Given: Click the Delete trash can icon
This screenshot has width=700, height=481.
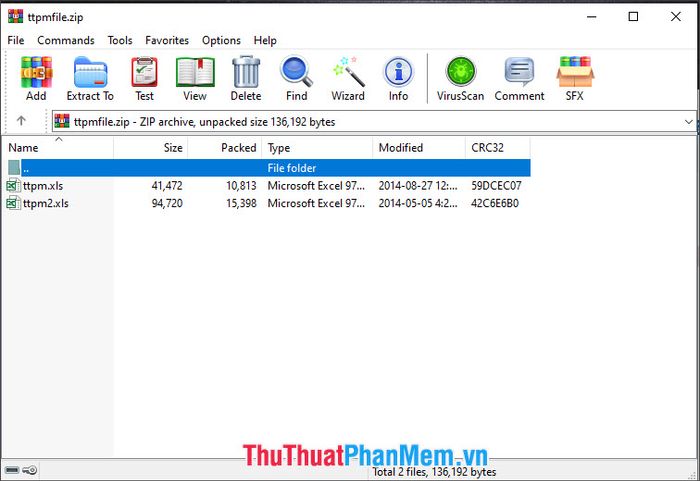Looking at the screenshot, I should (x=246, y=72).
